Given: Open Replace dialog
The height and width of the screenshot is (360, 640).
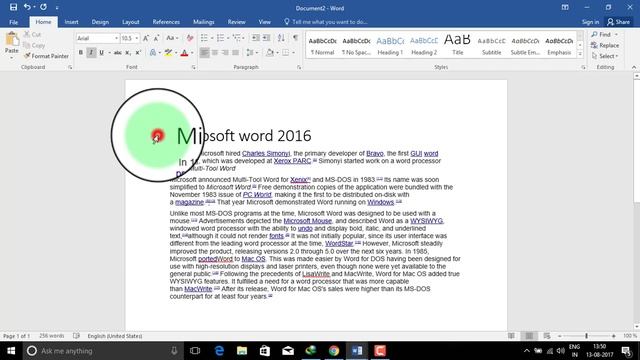Looking at the screenshot, I should [x=605, y=45].
